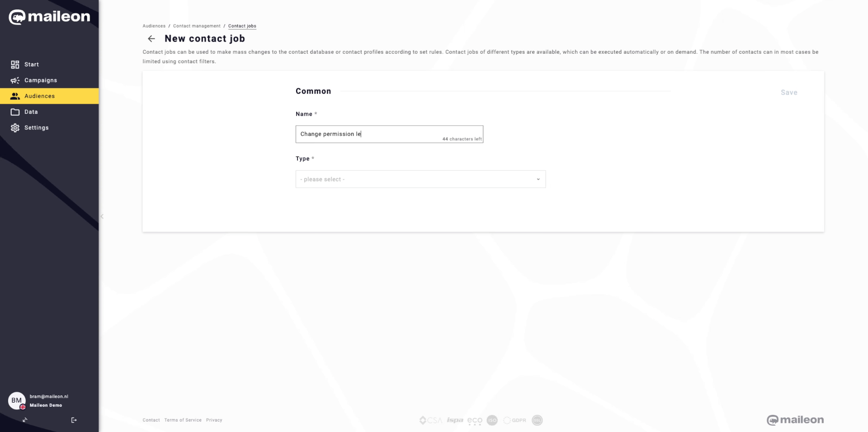The height and width of the screenshot is (432, 868).
Task: Open the Start dashboard icon
Action: coord(15,65)
